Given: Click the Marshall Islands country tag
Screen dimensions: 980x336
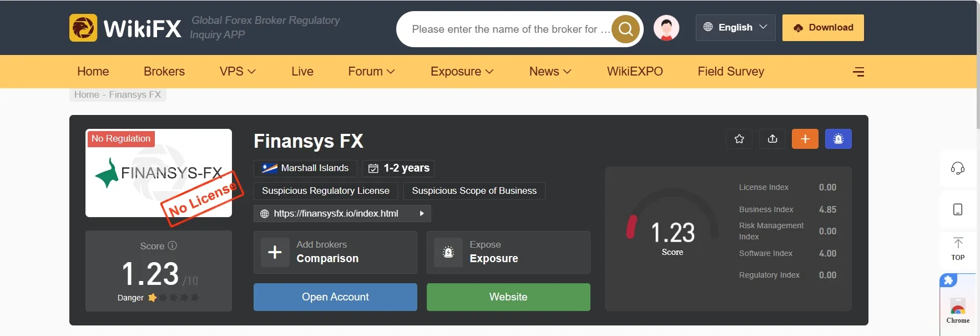Looking at the screenshot, I should point(305,168).
